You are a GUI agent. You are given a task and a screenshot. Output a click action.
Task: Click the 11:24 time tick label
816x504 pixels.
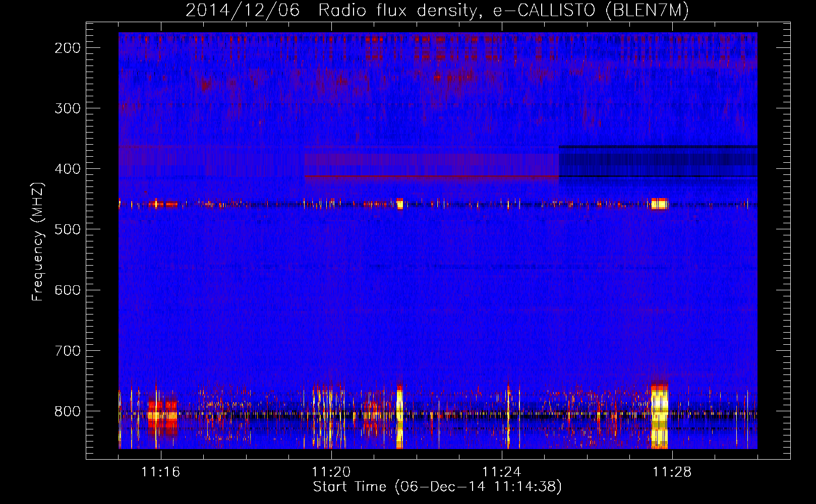coord(502,472)
